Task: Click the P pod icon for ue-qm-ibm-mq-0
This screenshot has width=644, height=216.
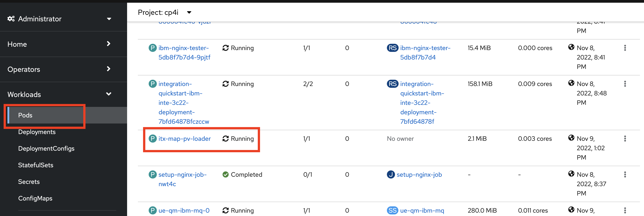Action: tap(153, 211)
